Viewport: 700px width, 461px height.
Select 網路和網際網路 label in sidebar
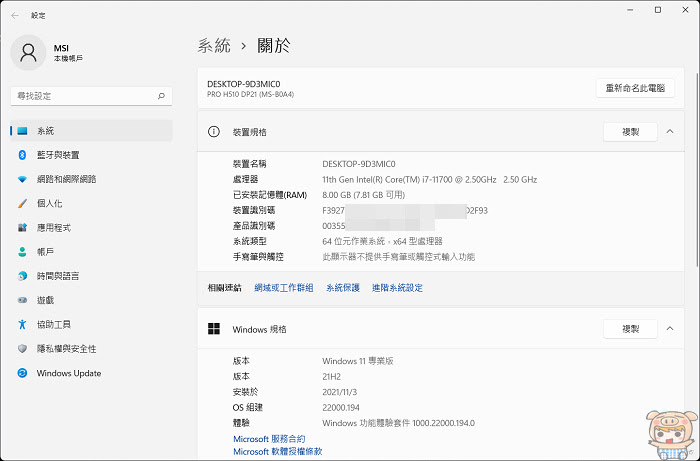[x=67, y=179]
